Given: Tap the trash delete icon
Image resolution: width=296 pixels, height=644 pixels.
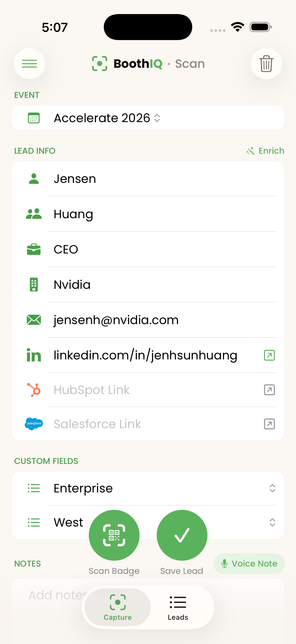Looking at the screenshot, I should click(x=266, y=64).
